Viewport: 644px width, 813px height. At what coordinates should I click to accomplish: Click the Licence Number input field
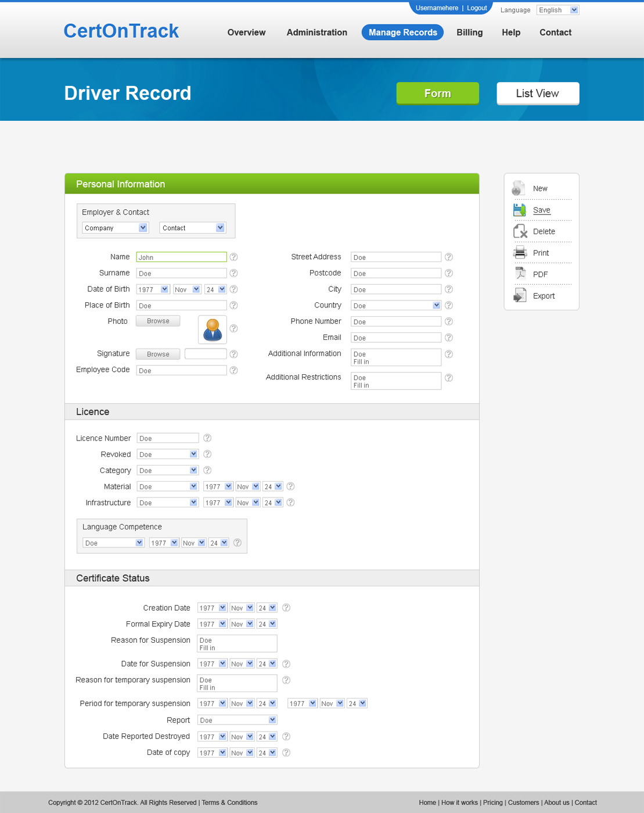click(168, 438)
